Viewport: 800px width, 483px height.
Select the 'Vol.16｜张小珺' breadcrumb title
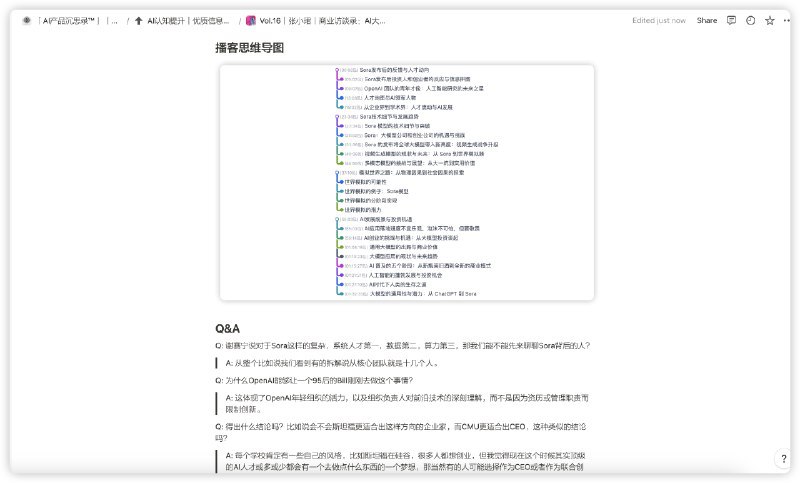315,21
